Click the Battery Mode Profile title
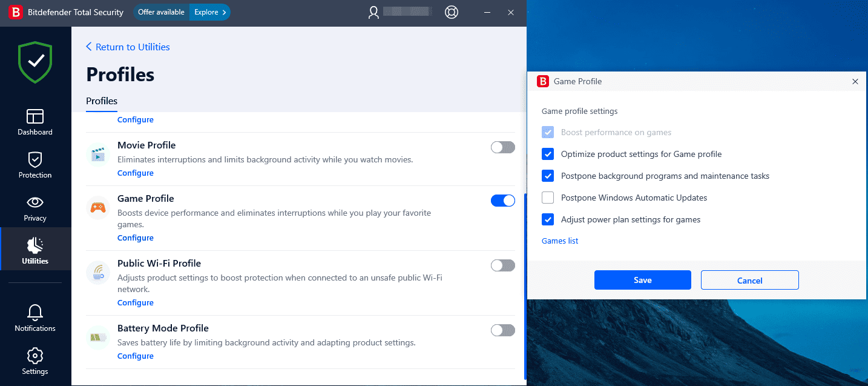Viewport: 868px width, 386px height. 163,328
